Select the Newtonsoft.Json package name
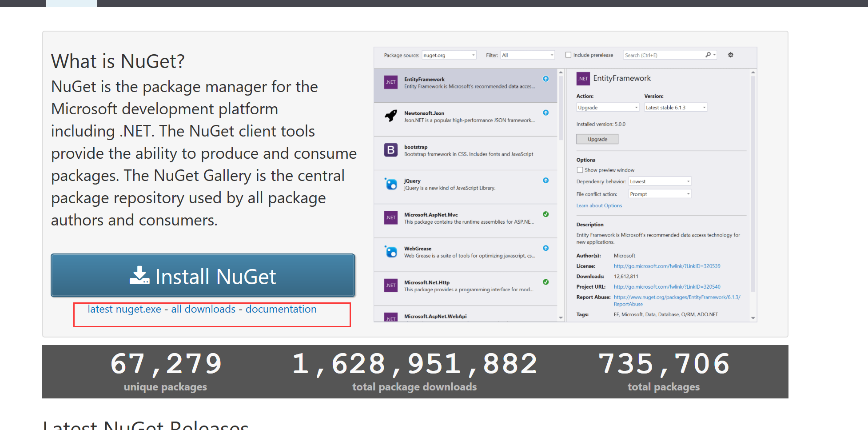Image resolution: width=868 pixels, height=430 pixels. 424,113
